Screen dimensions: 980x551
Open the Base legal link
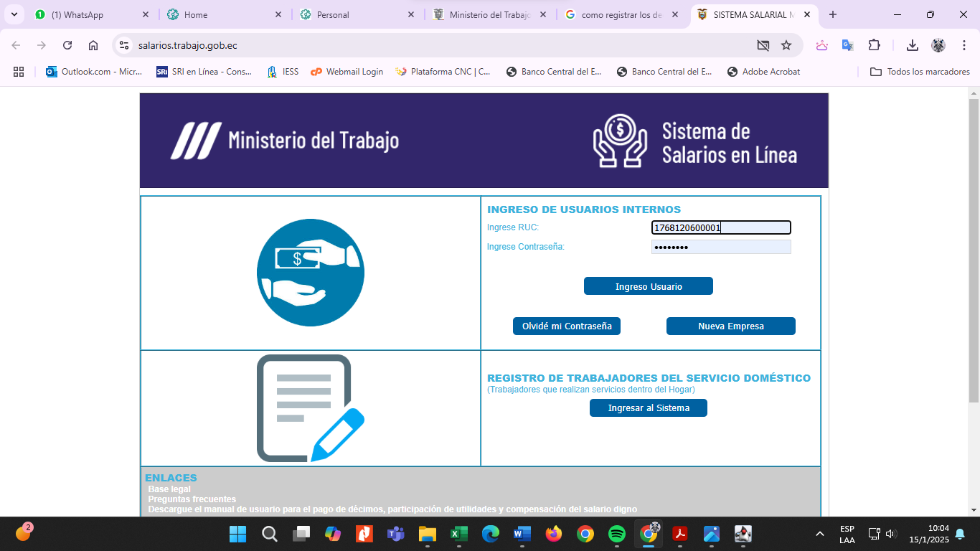169,489
